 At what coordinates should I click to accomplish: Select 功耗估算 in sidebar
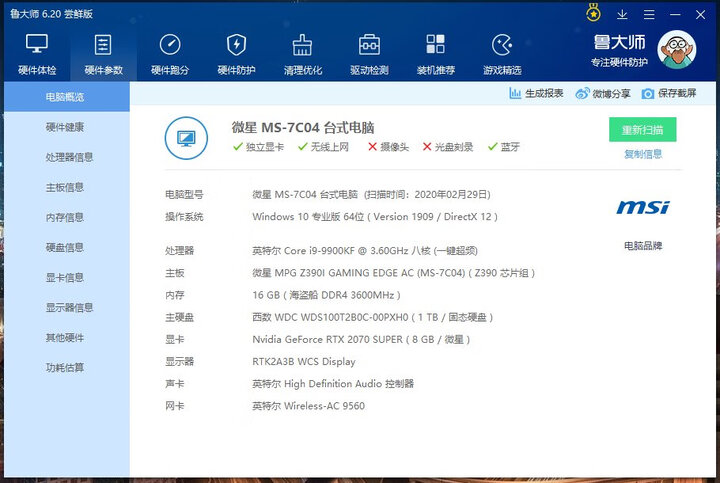(x=67, y=367)
